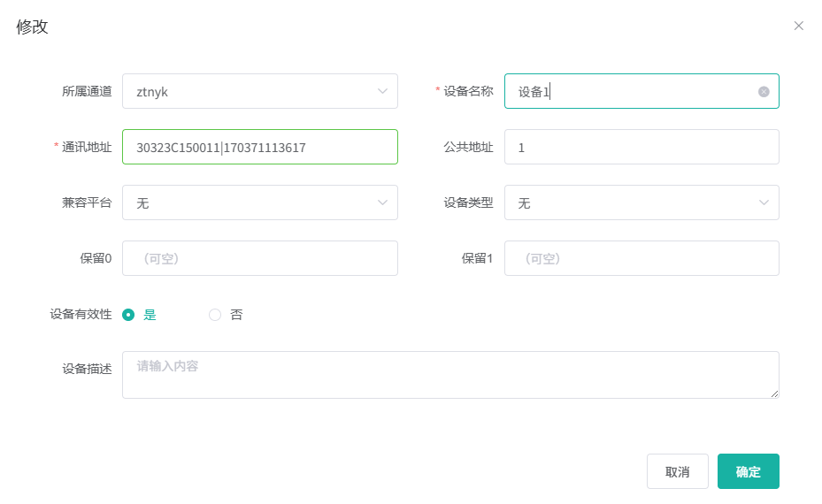Click the 公共地址 input with value 1

click(641, 147)
